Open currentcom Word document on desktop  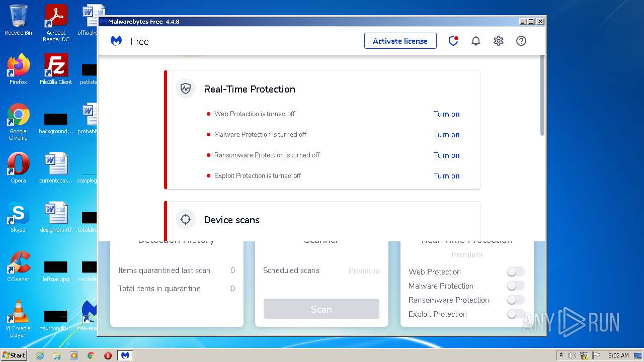(x=56, y=168)
